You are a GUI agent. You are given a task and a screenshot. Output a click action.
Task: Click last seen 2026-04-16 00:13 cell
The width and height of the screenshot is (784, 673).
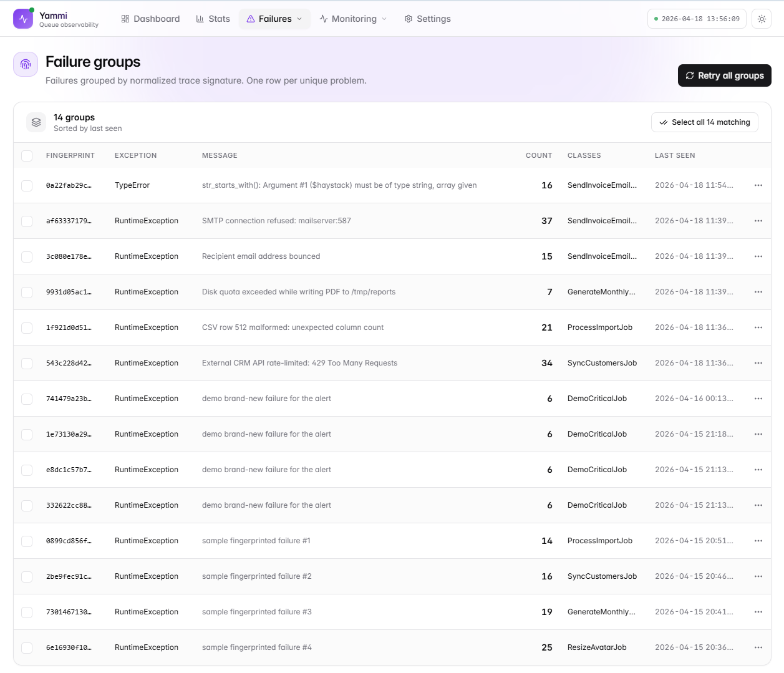point(694,399)
